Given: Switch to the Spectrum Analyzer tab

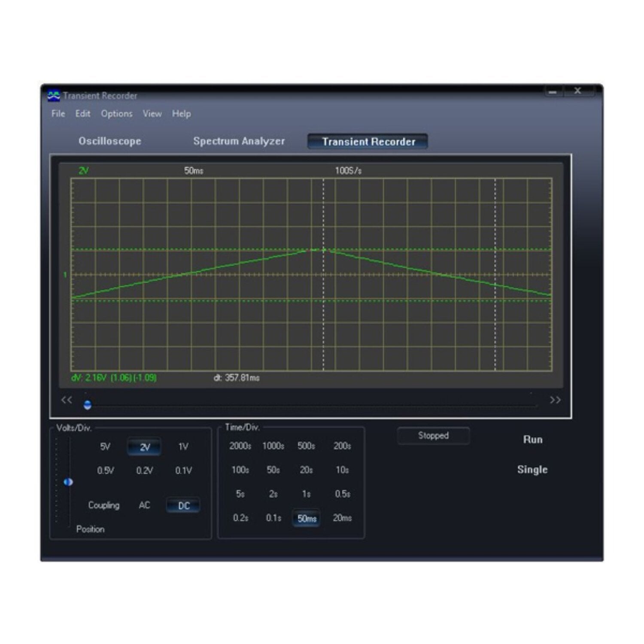Looking at the screenshot, I should (239, 141).
